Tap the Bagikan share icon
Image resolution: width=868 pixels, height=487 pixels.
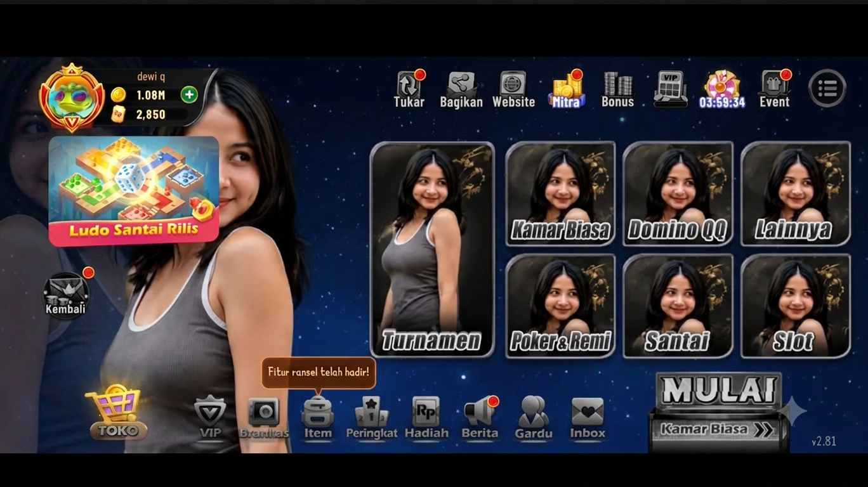[x=461, y=89]
